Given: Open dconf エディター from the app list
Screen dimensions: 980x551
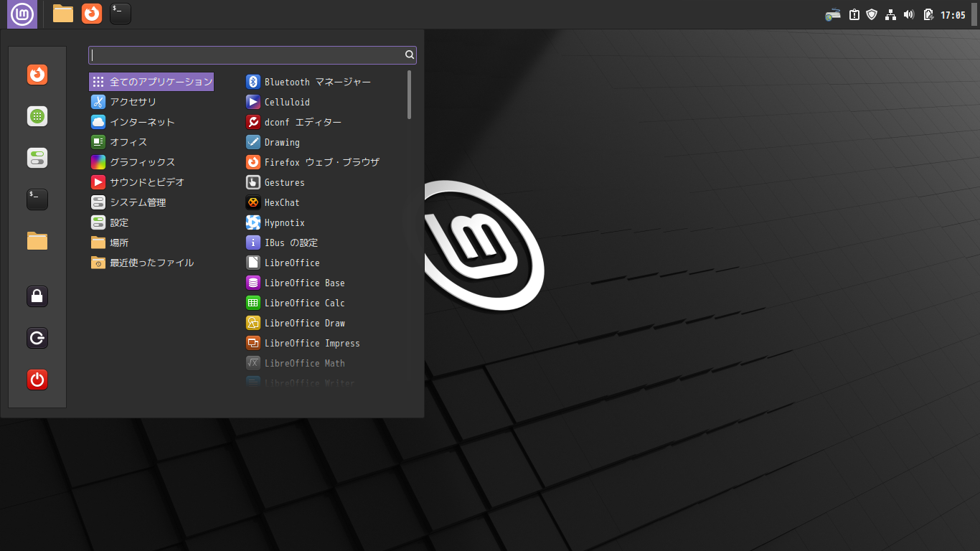Looking at the screenshot, I should tap(324, 122).
